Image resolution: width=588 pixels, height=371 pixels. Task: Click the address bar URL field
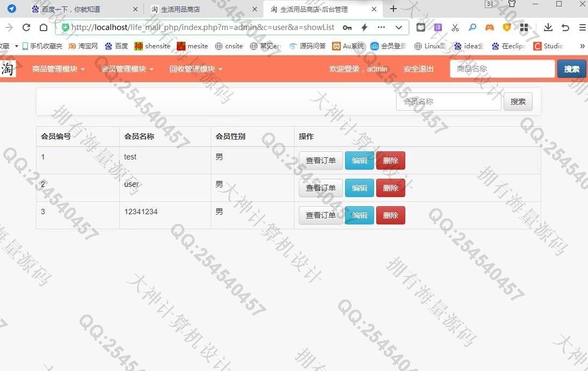click(x=203, y=27)
